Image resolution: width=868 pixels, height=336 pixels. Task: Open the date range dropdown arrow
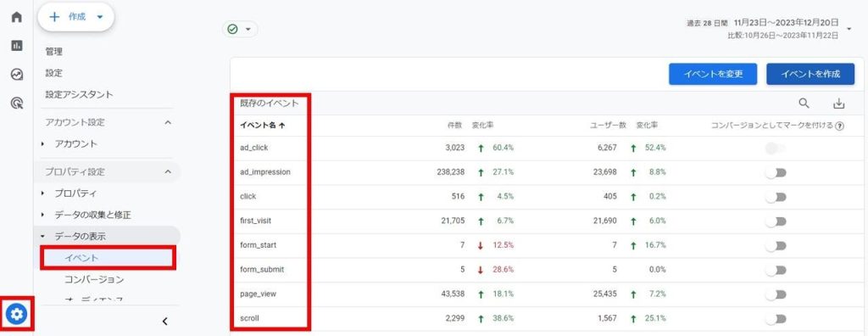click(849, 29)
